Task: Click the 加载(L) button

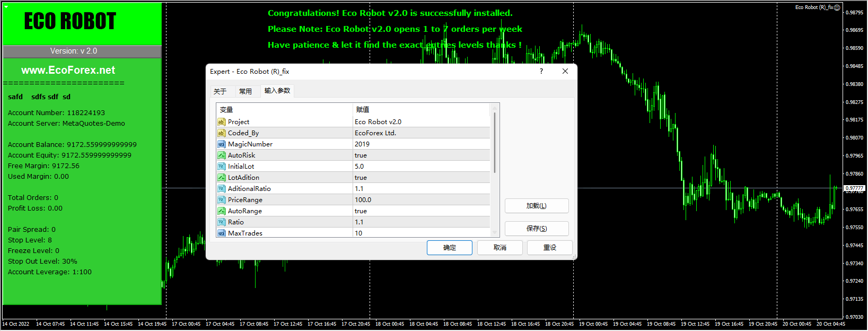Action: pos(537,206)
